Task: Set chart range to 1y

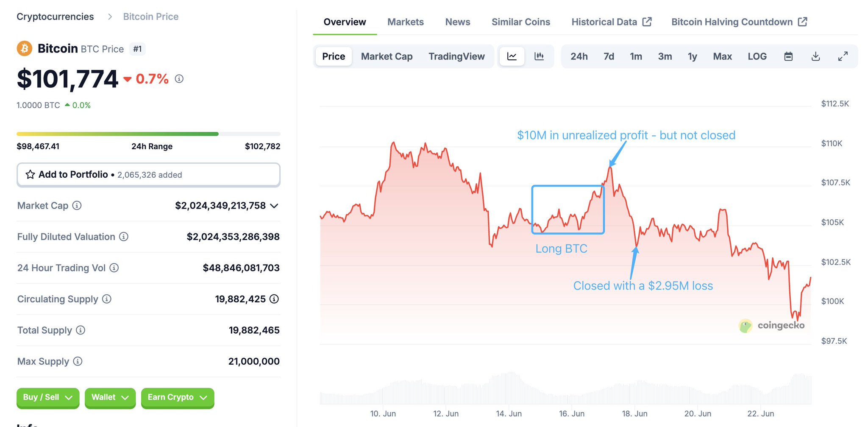Action: (x=692, y=56)
